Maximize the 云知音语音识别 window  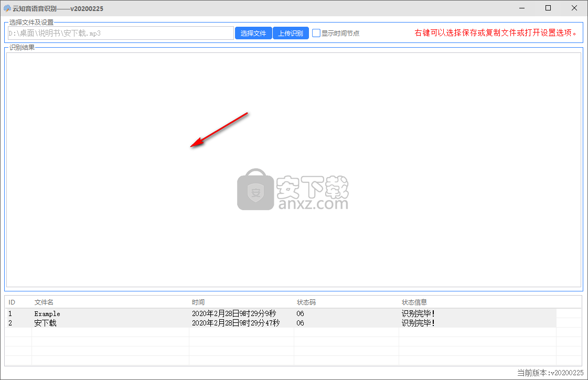point(548,8)
